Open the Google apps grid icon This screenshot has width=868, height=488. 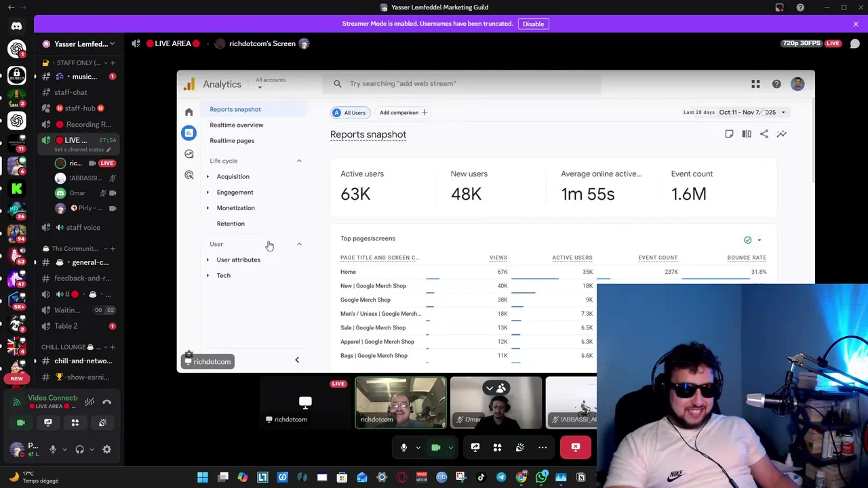click(x=755, y=84)
